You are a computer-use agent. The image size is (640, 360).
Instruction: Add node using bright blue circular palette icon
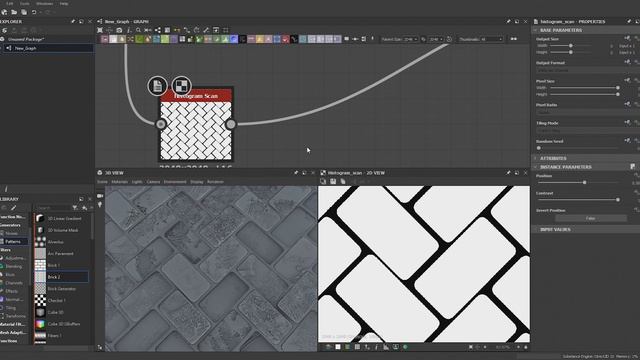pyautogui.click(x=234, y=39)
